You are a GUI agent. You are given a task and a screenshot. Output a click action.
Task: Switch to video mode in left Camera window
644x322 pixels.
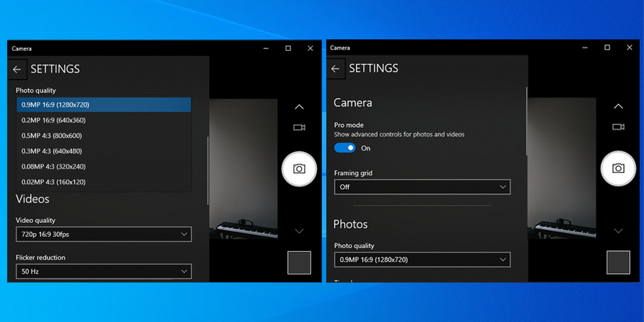299,128
